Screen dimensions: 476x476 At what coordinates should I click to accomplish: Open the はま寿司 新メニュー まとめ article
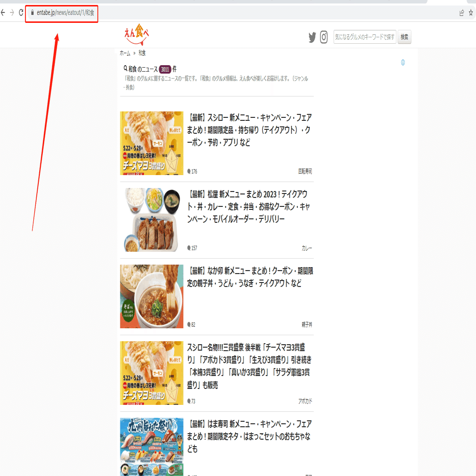coord(249,436)
